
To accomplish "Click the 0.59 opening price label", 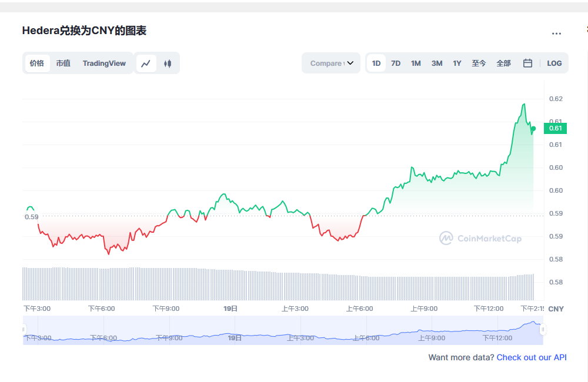I will 32,217.
